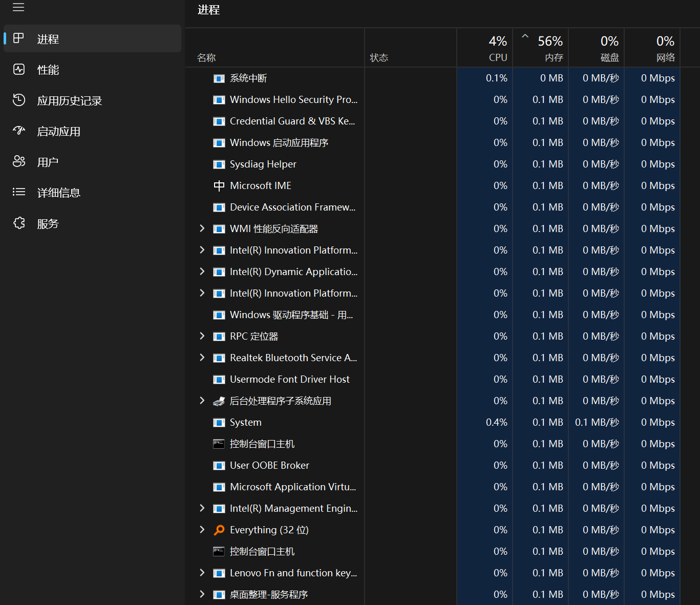Sort by the 状态 column header

(x=411, y=48)
